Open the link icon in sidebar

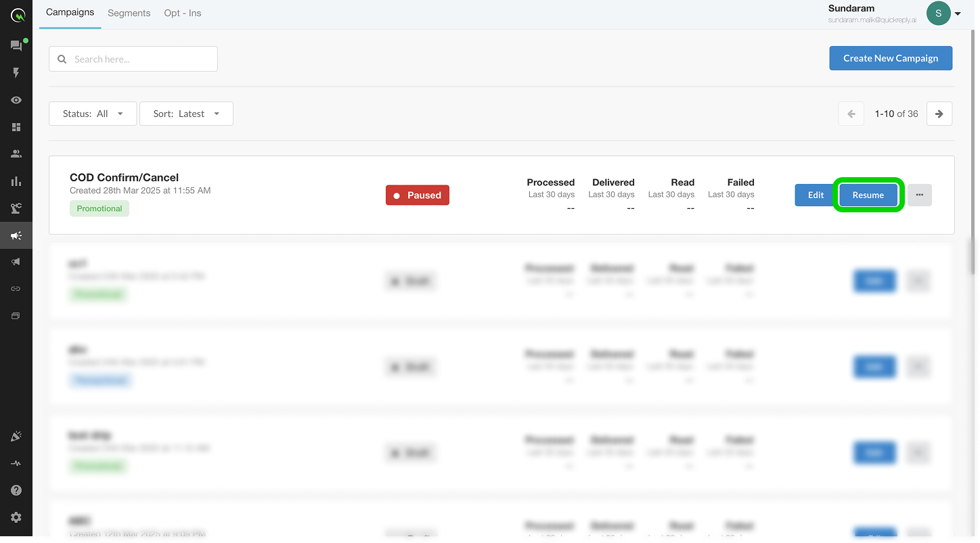coord(16,289)
